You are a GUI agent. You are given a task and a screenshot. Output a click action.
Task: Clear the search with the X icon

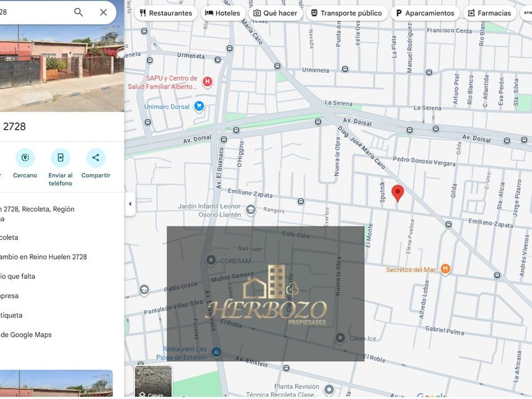coord(103,13)
